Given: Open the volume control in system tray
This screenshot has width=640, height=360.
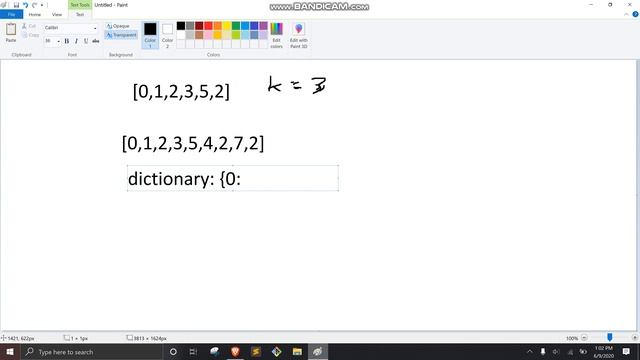Looking at the screenshot, I should point(556,351).
